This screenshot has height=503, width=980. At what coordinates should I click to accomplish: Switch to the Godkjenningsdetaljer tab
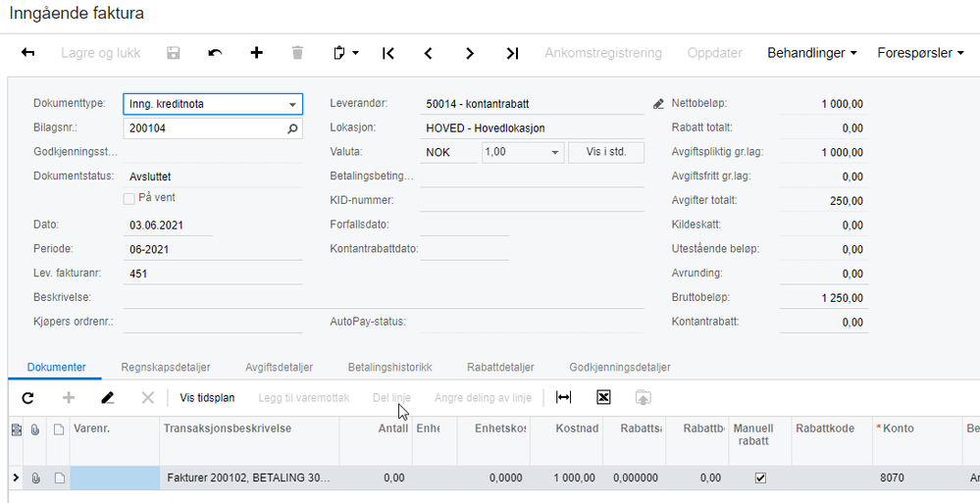pos(620,367)
